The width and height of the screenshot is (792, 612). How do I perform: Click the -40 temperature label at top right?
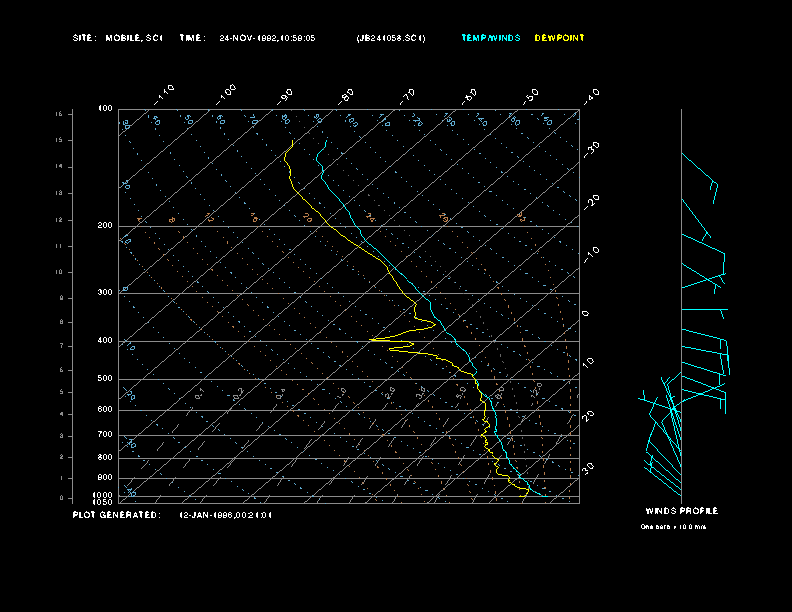[x=591, y=94]
